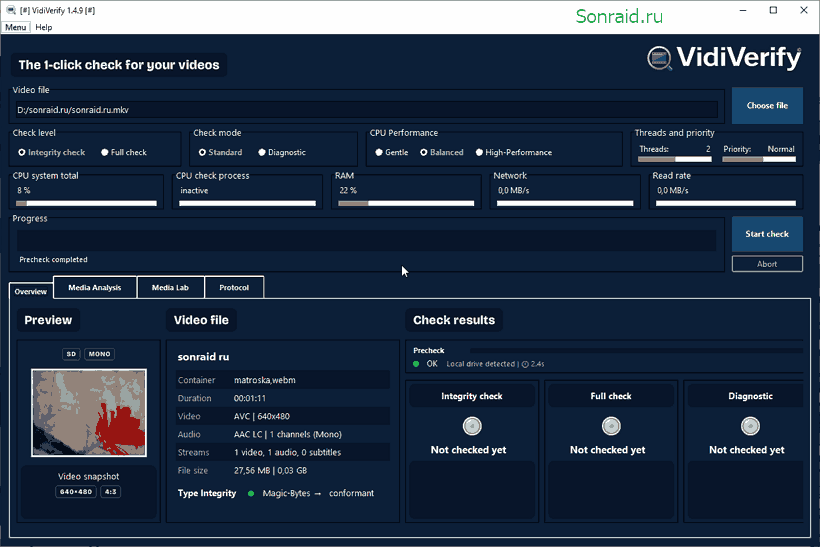Click the MONO audio badge
This screenshot has height=547, width=820.
click(99, 354)
